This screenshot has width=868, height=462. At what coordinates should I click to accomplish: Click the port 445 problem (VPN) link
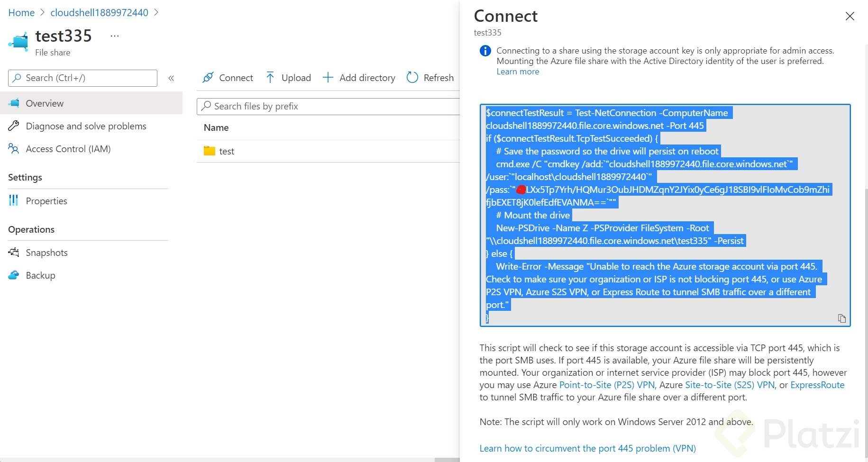tap(588, 448)
